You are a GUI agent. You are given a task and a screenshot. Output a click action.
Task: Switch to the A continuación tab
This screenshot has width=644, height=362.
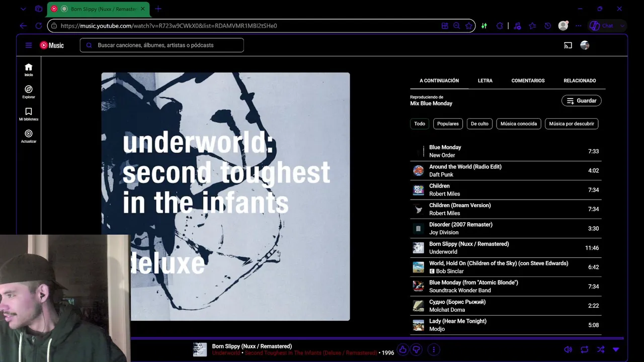[x=439, y=80]
